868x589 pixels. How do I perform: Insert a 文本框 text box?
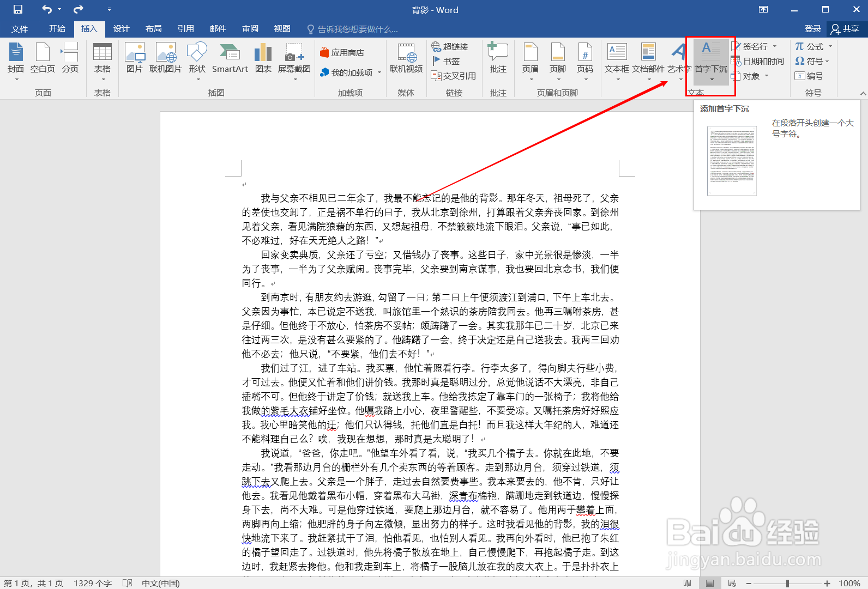click(617, 62)
